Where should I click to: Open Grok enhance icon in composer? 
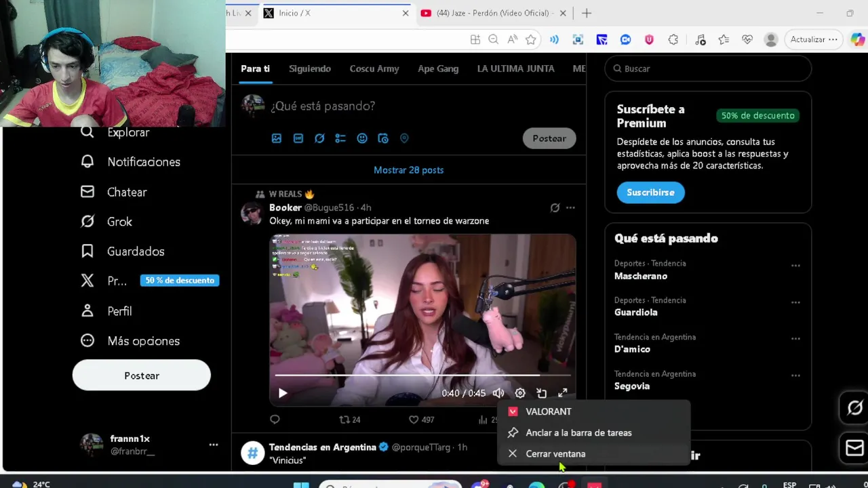[319, 138]
